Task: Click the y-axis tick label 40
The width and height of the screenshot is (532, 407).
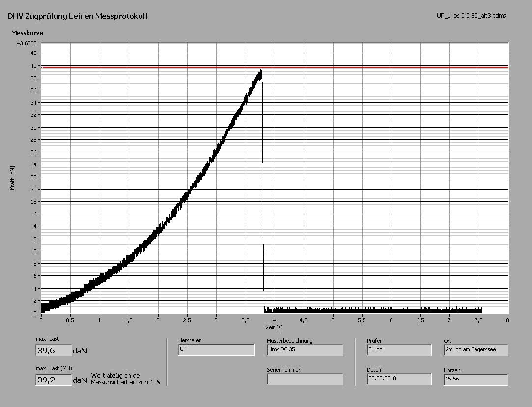Action: 33,65
